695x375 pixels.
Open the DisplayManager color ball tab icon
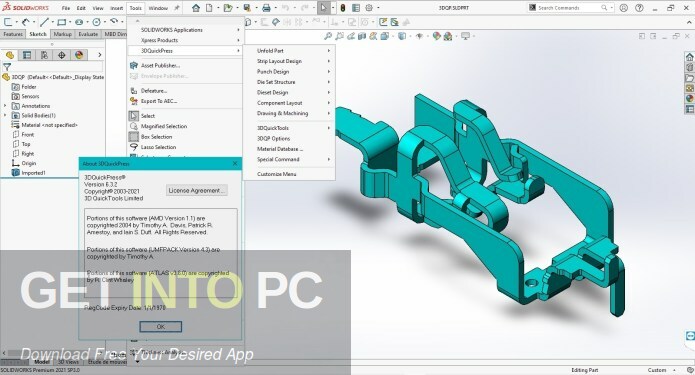point(79,55)
